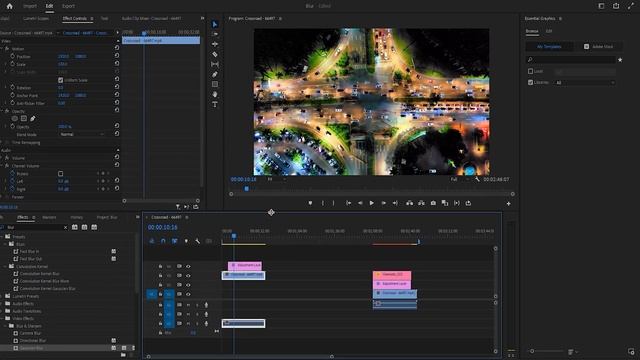
Task: Create ellipse mask under Opacity
Action: pos(15,119)
